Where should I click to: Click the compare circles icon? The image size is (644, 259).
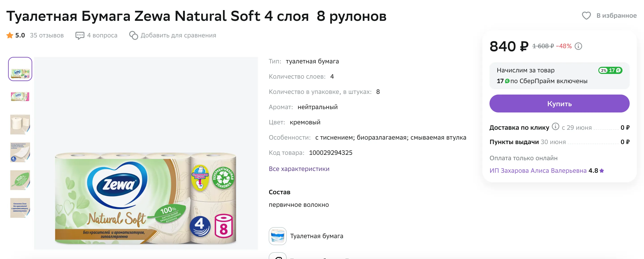click(x=133, y=36)
